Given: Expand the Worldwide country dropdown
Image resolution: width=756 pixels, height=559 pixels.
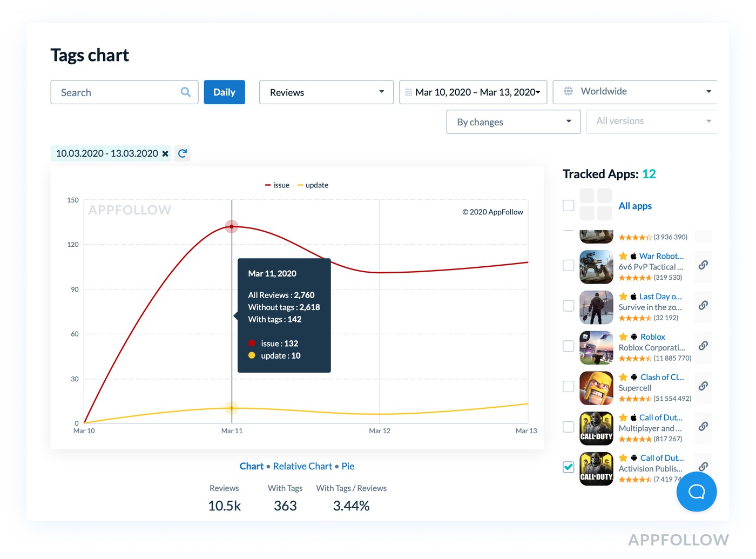Looking at the screenshot, I should (x=636, y=92).
